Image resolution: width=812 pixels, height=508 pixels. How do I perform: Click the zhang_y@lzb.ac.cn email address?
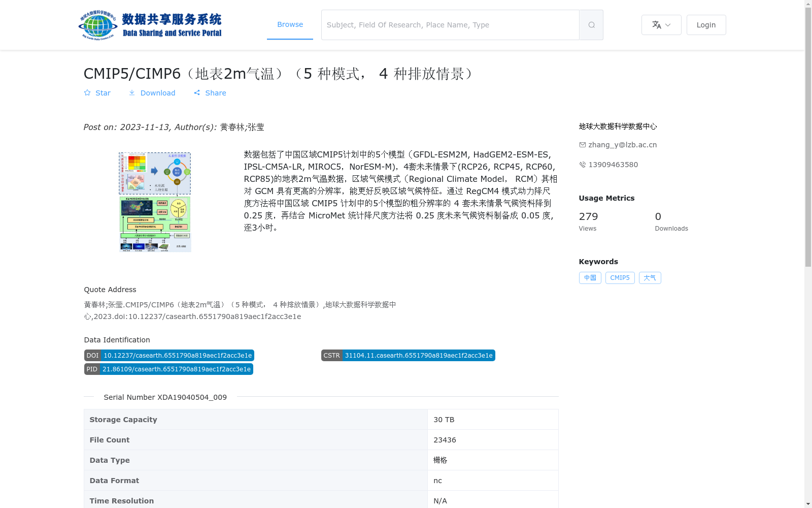point(622,145)
